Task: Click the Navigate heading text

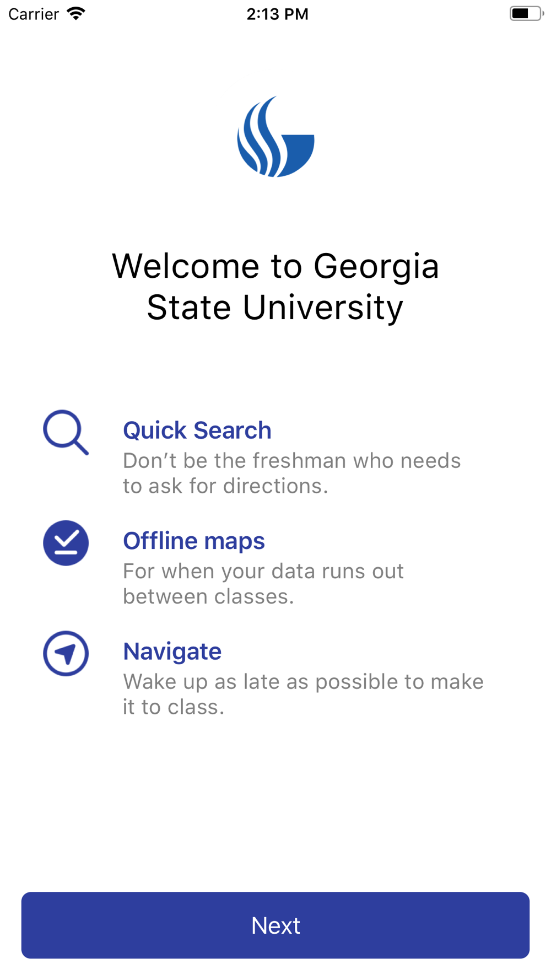Action: (172, 651)
